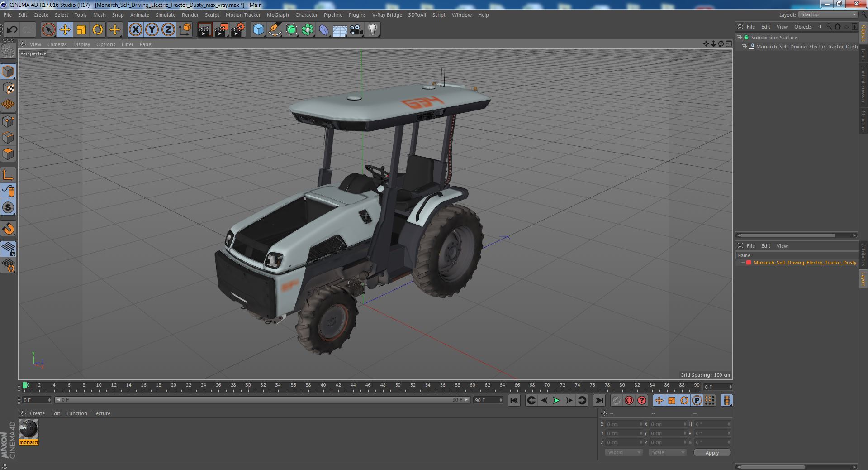Open the V-Ray Bridge menu
The height and width of the screenshot is (470, 868).
(387, 15)
